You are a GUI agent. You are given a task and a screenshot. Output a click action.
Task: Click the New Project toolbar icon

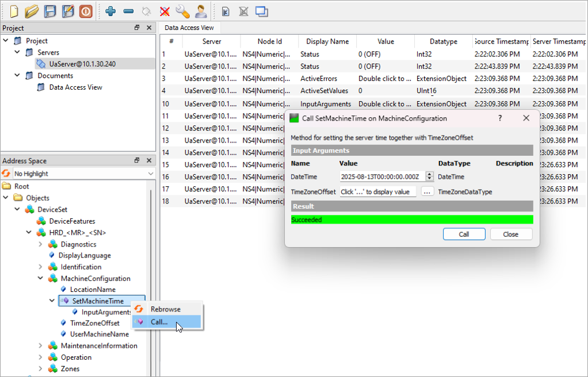pos(14,11)
